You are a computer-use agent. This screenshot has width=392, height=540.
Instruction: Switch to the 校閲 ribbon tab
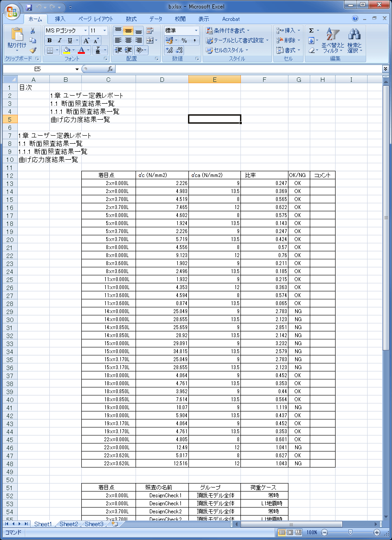[x=180, y=19]
